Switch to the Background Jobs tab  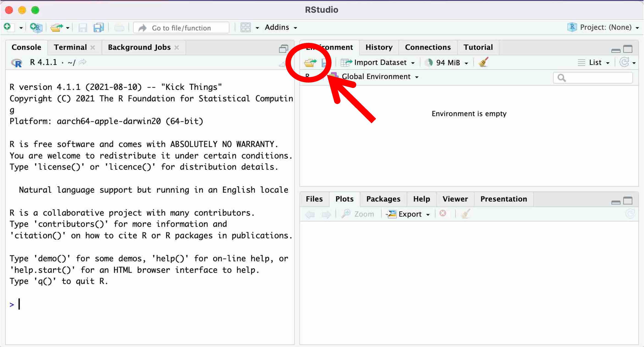(139, 47)
